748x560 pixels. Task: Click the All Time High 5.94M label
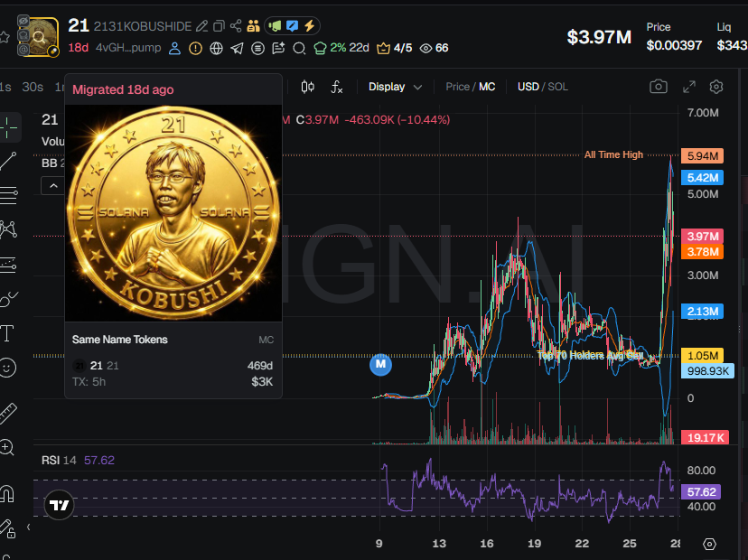pos(702,156)
